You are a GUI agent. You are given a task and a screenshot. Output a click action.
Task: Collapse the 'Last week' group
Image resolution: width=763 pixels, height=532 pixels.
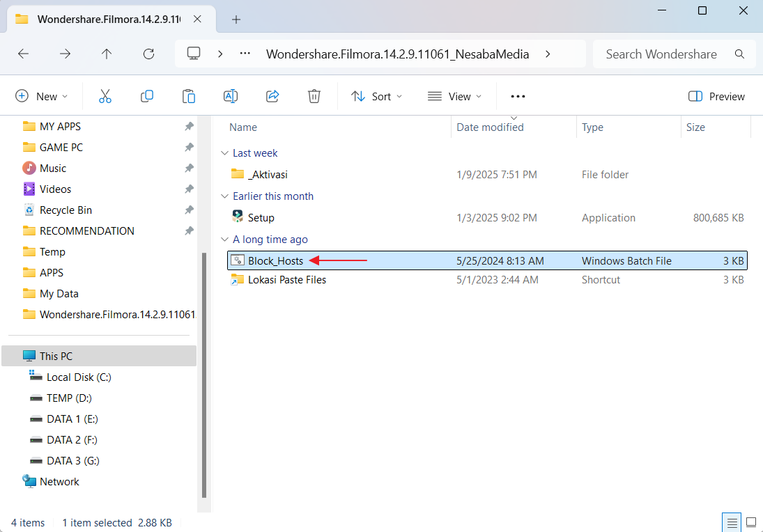pos(224,153)
